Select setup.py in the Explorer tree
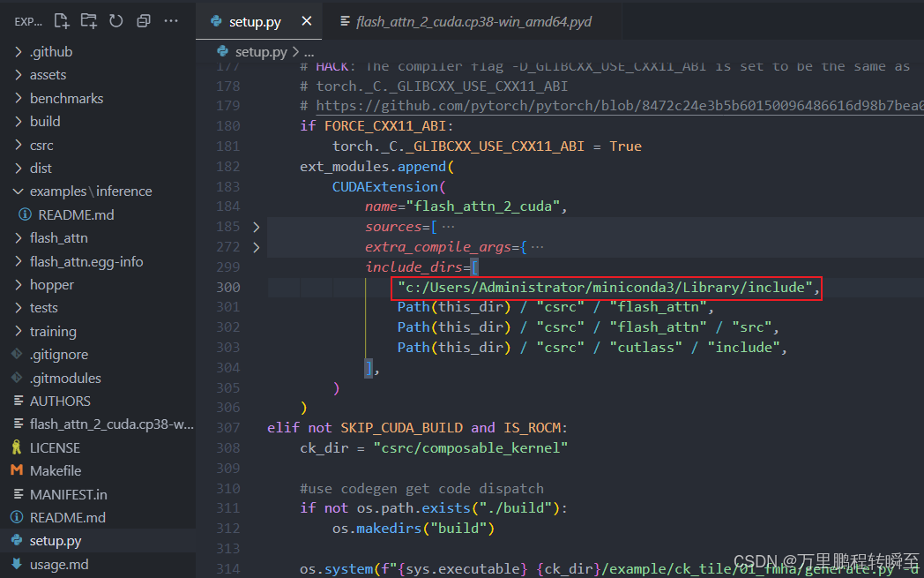The width and height of the screenshot is (924, 578). coord(98,541)
